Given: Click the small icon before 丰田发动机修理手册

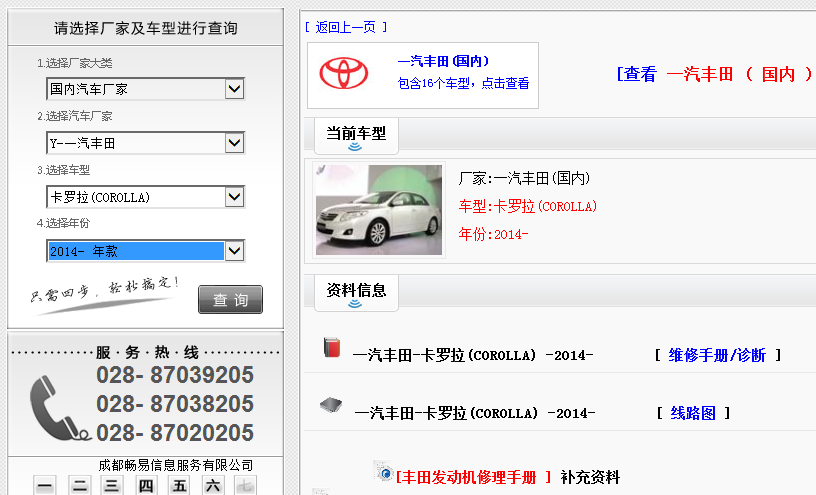Looking at the screenshot, I should (384, 471).
